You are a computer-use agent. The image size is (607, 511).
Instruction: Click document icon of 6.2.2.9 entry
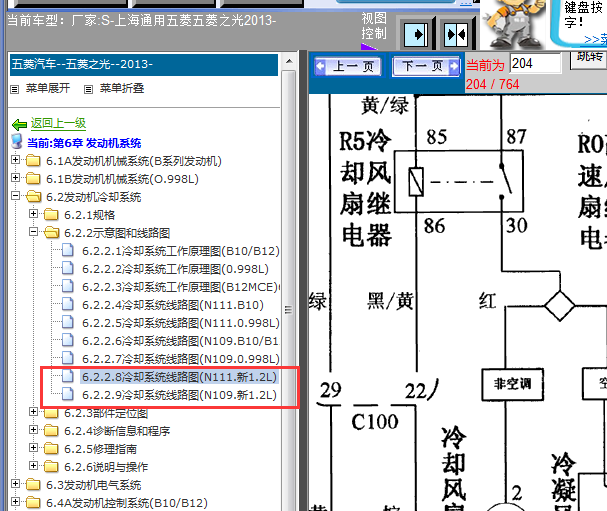(x=68, y=394)
